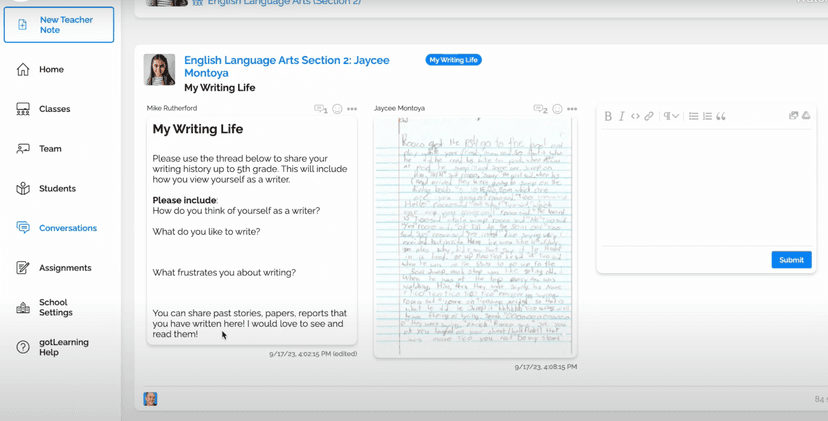Click the Mike Rutherford author name
This screenshot has height=421, width=828.
(172, 108)
